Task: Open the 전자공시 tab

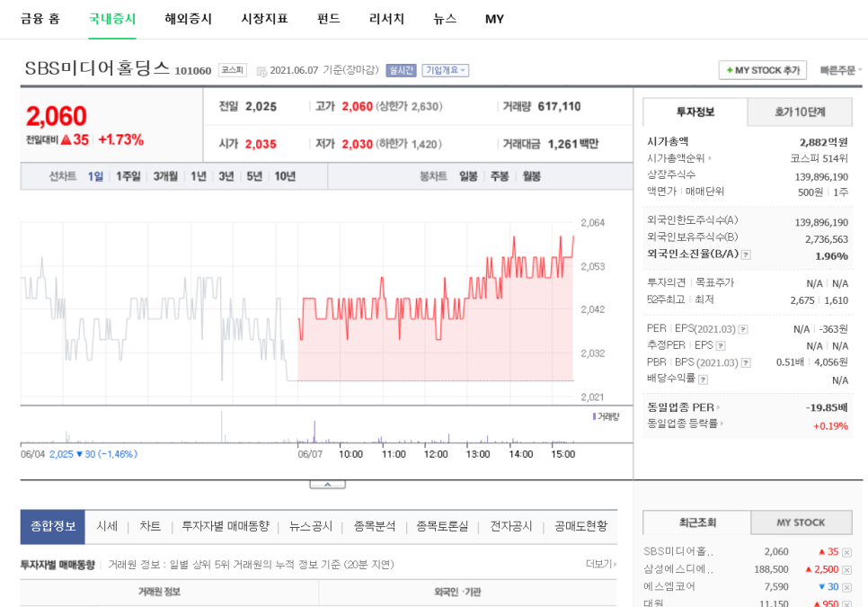Action: coord(511,526)
